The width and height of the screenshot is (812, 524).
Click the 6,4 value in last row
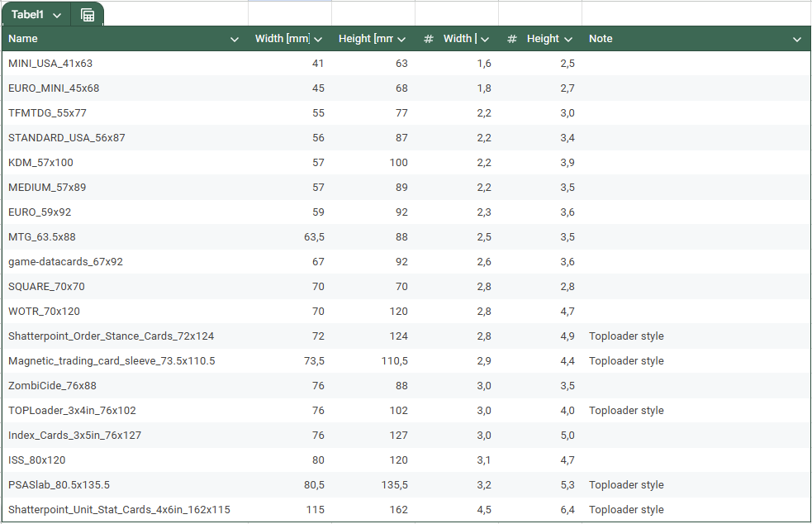point(567,510)
